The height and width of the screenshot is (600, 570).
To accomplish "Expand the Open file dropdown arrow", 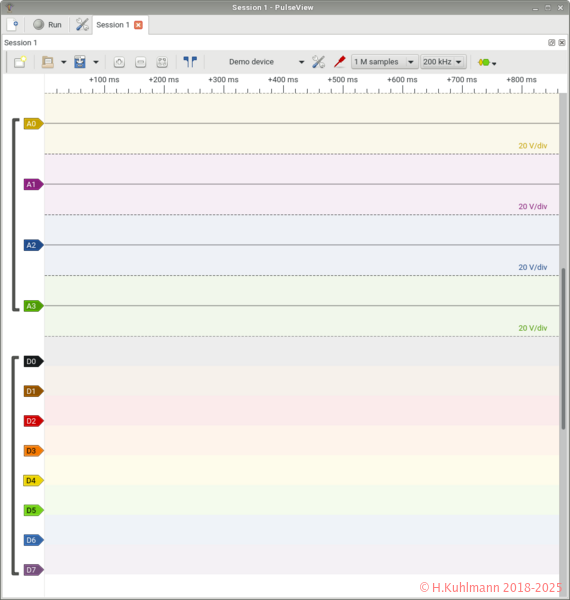I will (64, 62).
